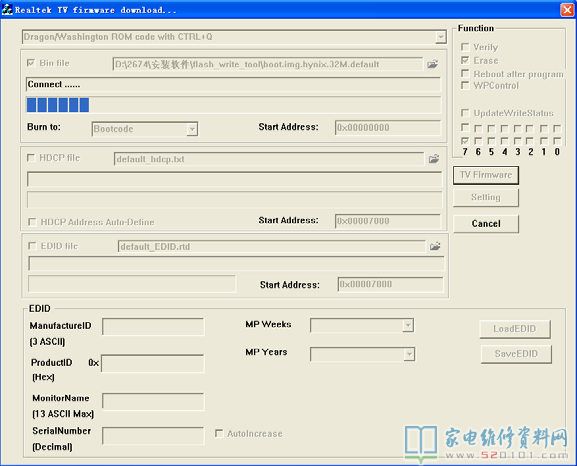Click the Connect ...... status text

coord(54,84)
